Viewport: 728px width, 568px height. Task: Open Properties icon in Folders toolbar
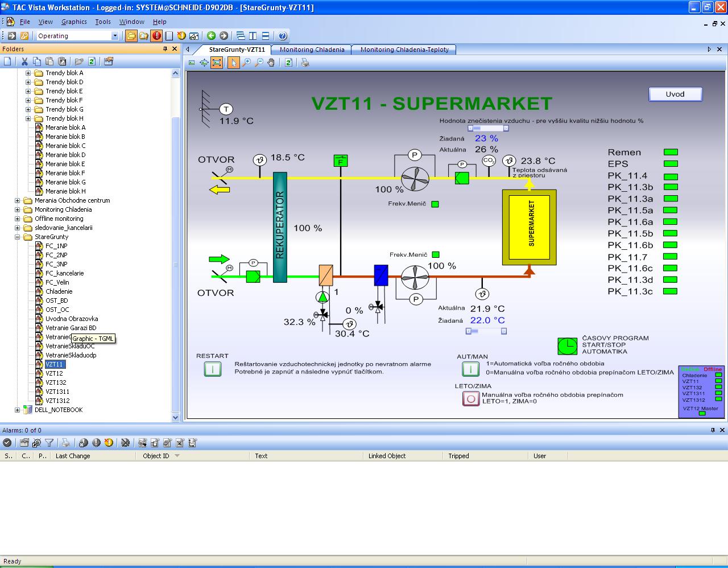point(109,61)
